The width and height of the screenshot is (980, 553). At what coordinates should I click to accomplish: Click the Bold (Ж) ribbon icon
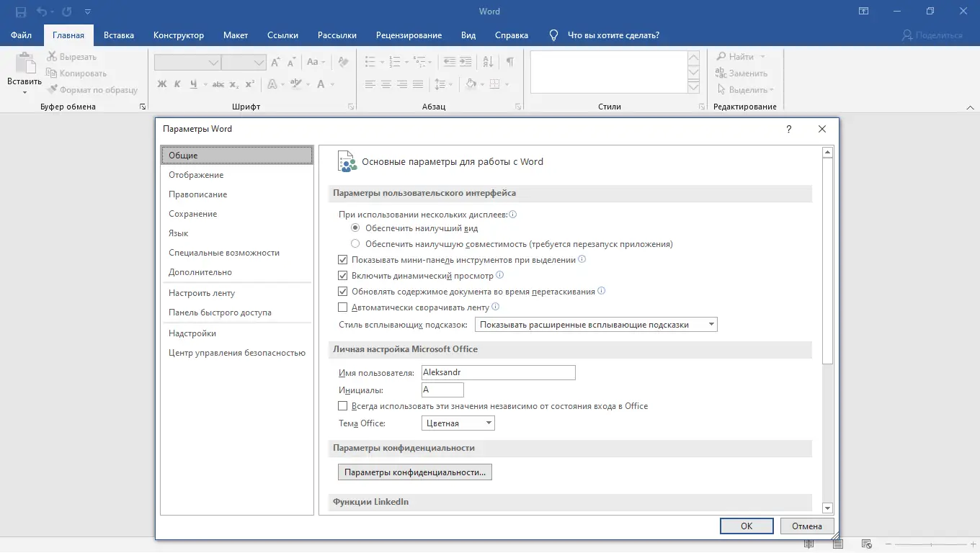pyautogui.click(x=161, y=84)
